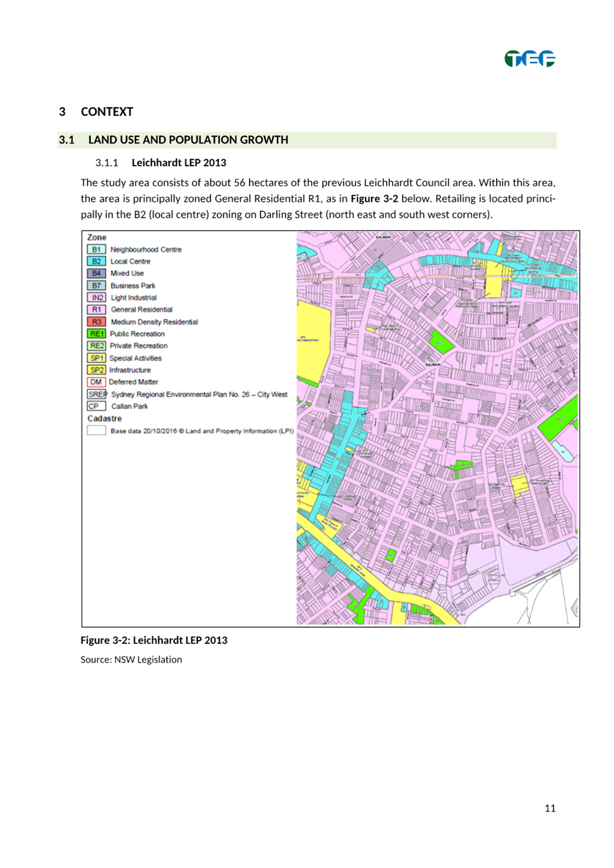Pick the B4 legend swatch
The width and height of the screenshot is (614, 868).
coord(96,273)
